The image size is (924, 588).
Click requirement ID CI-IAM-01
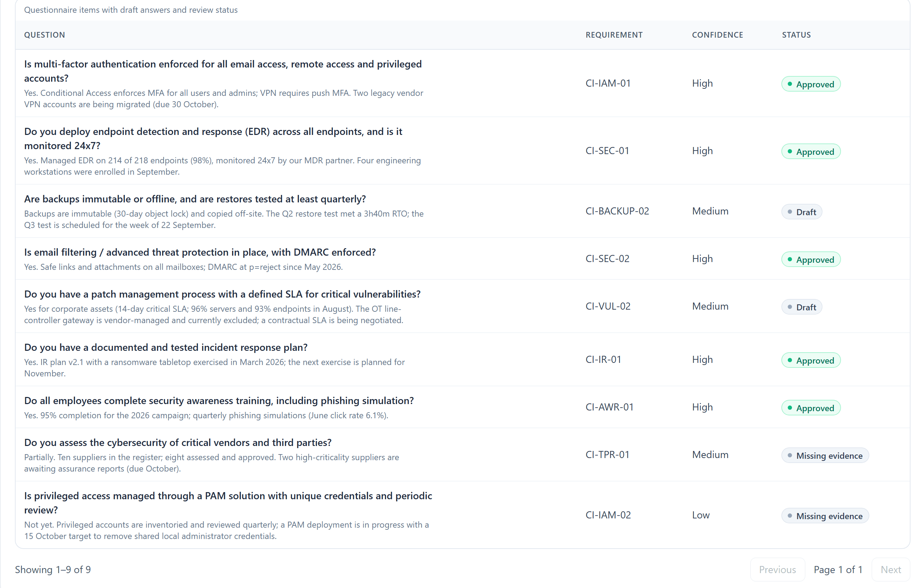click(x=608, y=83)
